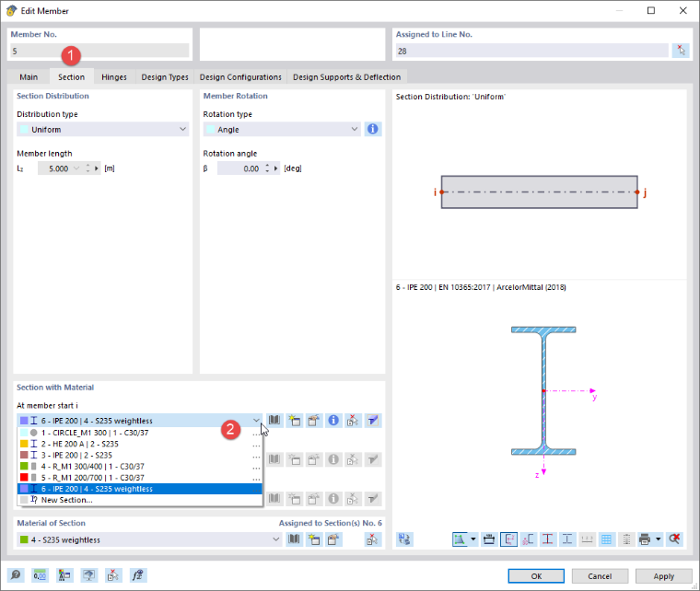This screenshot has height=591, width=700.
Task: Create new material icon
Action: click(x=314, y=539)
